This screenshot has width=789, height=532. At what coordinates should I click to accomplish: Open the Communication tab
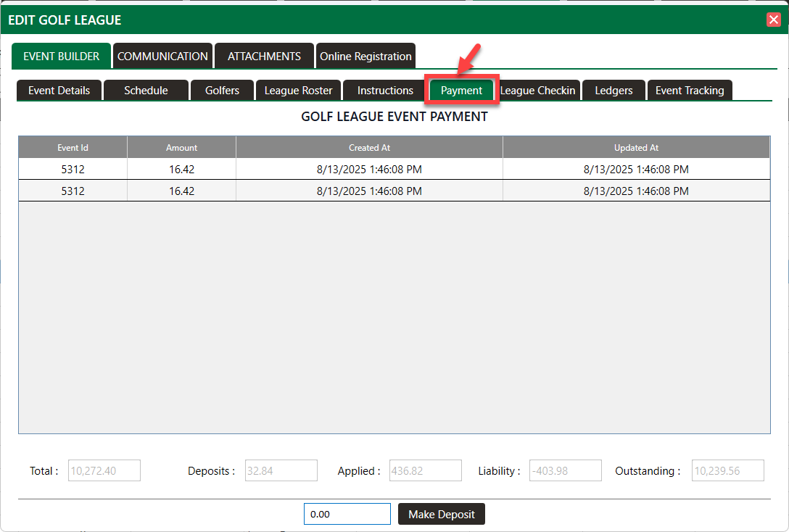point(162,56)
